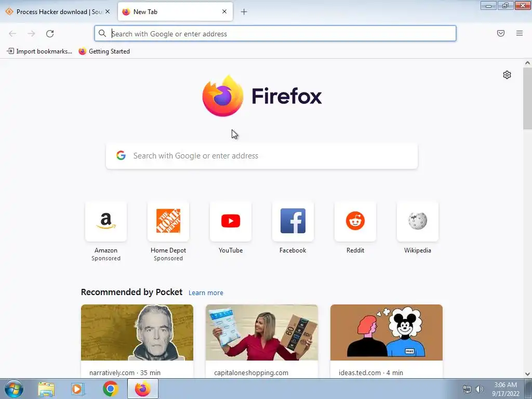
Task: Click the vertical scrollbar thumb
Action: (x=527, y=98)
